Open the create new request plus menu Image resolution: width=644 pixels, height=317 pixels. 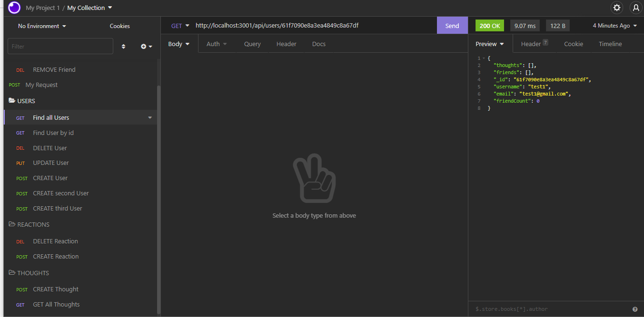pos(146,47)
